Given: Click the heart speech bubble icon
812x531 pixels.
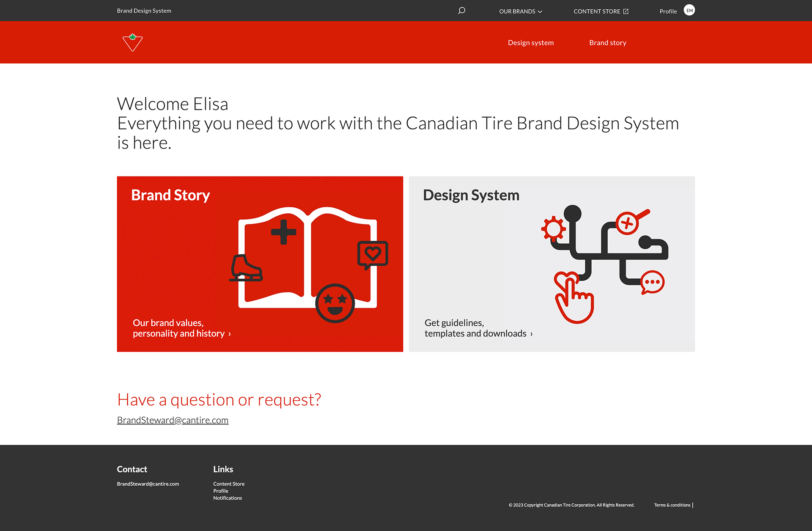Looking at the screenshot, I should (373, 255).
